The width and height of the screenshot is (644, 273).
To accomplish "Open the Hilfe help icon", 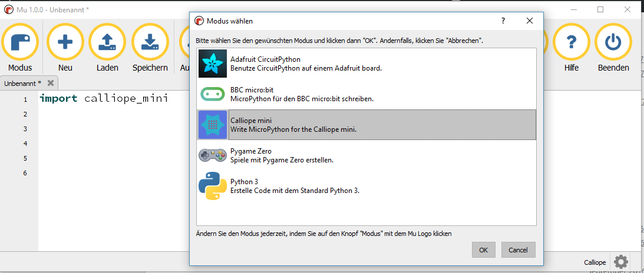I will [571, 44].
